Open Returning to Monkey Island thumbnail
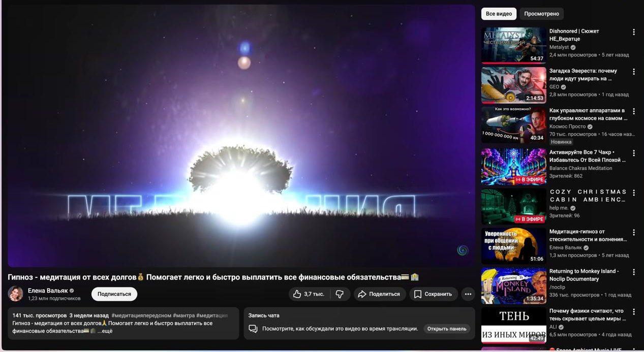Image resolution: width=644 pixels, height=352 pixels. (513, 285)
